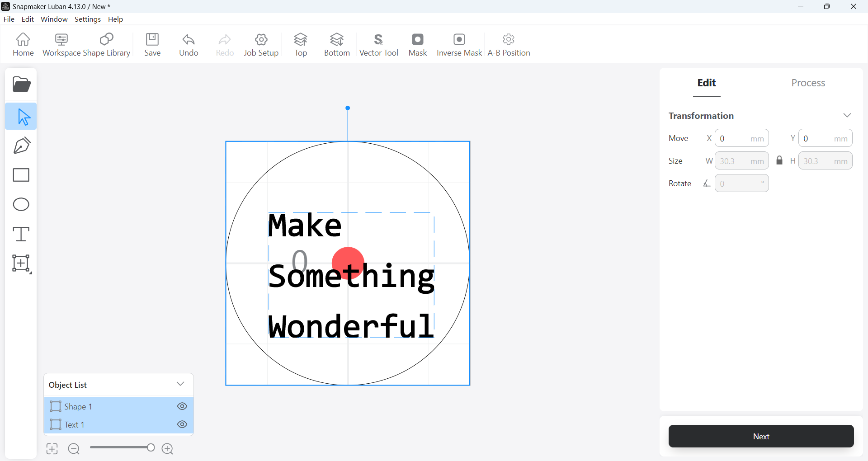
Task: Apply the Inverse Mask tool
Action: click(x=459, y=45)
